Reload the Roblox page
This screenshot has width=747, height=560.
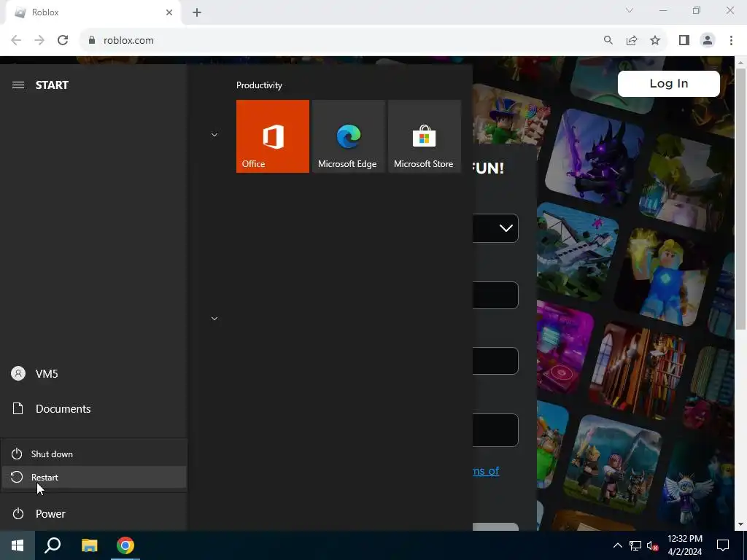63,41
